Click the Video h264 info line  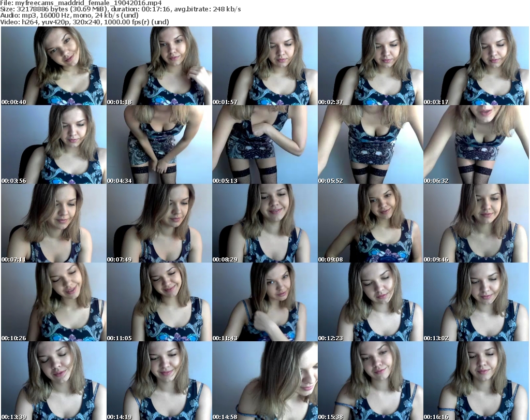84,22
